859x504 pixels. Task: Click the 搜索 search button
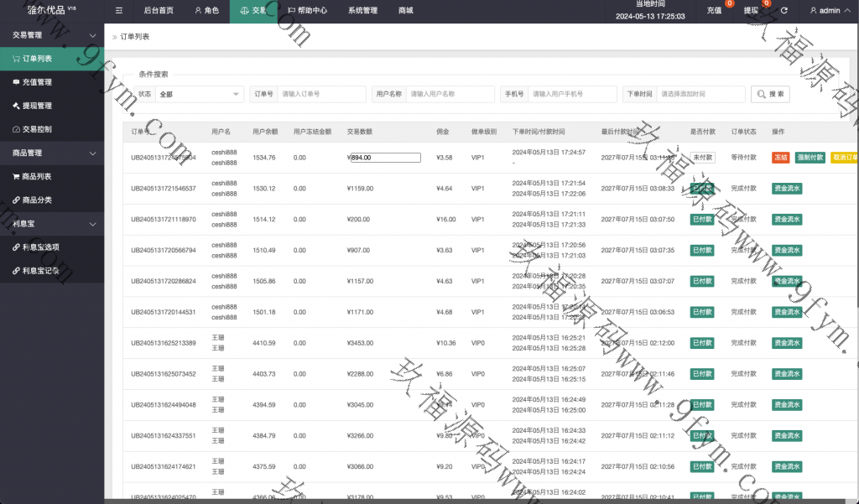770,94
